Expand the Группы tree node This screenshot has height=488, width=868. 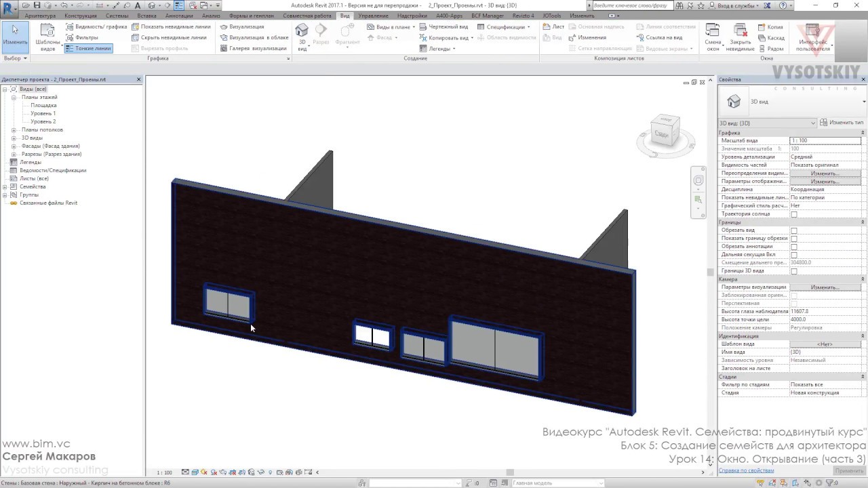pyautogui.click(x=5, y=195)
